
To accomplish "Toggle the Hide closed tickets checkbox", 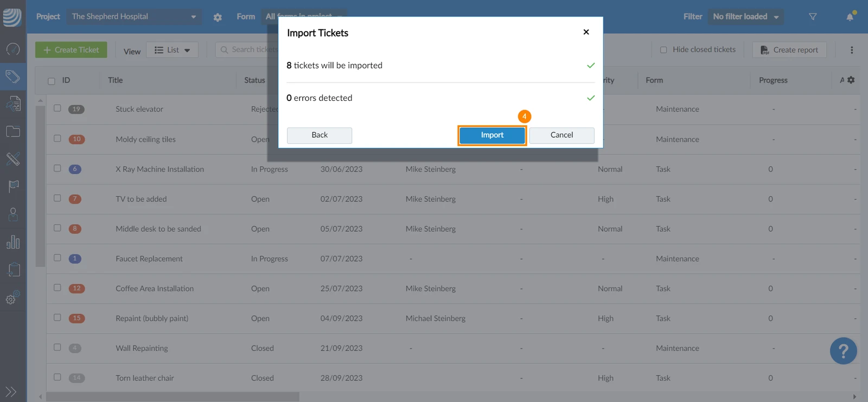I will [663, 50].
